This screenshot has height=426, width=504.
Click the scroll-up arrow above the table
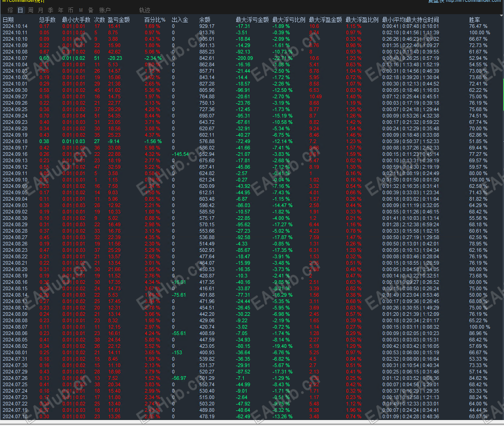point(502,16)
